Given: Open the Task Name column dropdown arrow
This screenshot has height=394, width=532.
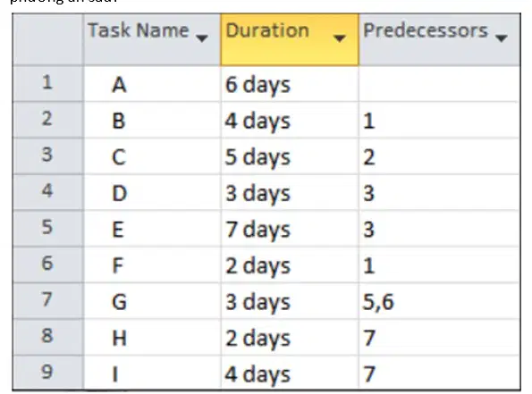Looking at the screenshot, I should pyautogui.click(x=202, y=38).
